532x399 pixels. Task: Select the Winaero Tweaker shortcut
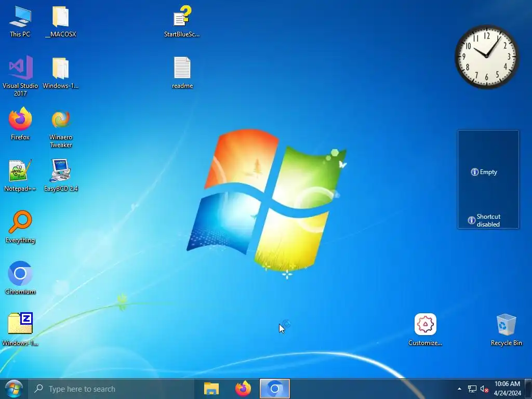(x=61, y=128)
